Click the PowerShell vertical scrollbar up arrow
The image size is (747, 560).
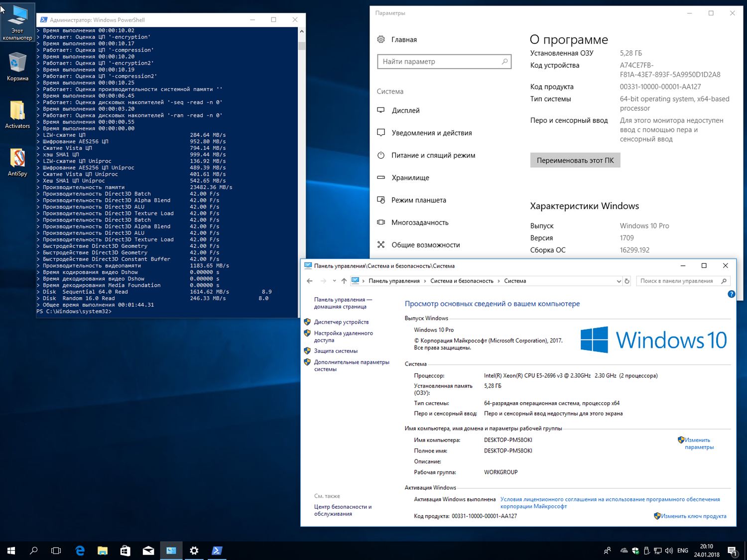click(301, 31)
